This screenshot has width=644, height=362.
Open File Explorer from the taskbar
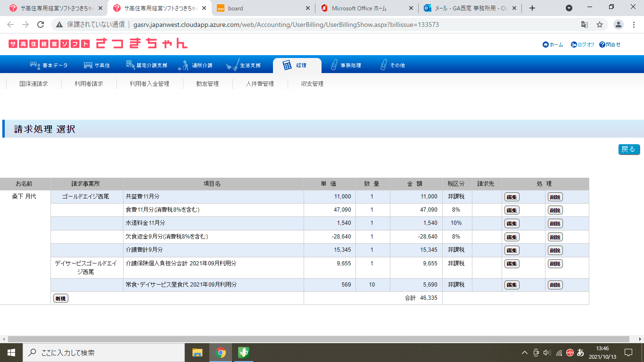[197, 353]
